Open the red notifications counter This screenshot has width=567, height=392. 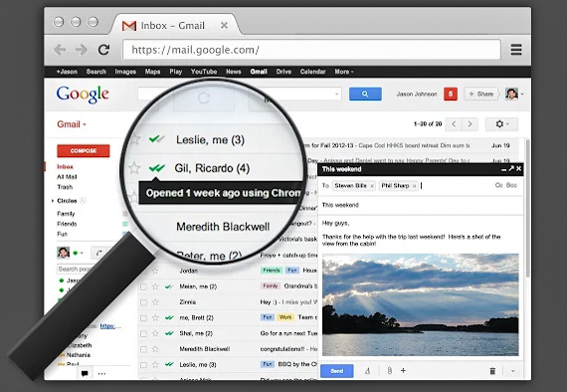click(451, 95)
